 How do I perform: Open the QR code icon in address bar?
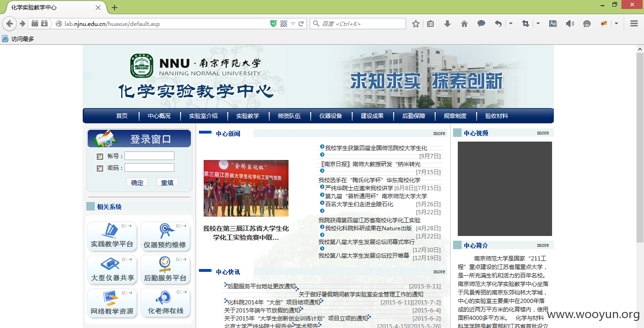284,24
